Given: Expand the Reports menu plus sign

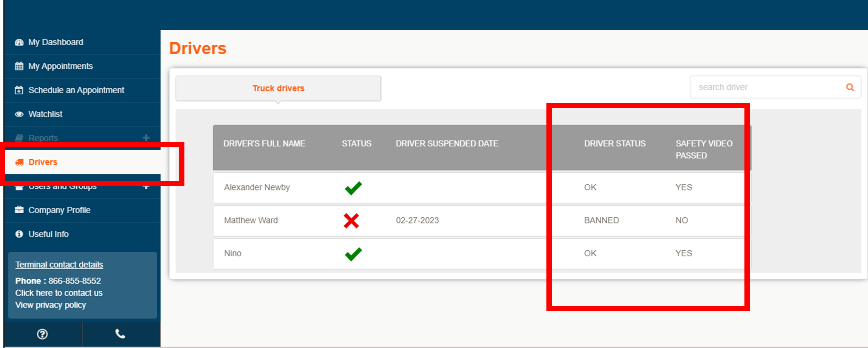Looking at the screenshot, I should click(x=146, y=138).
